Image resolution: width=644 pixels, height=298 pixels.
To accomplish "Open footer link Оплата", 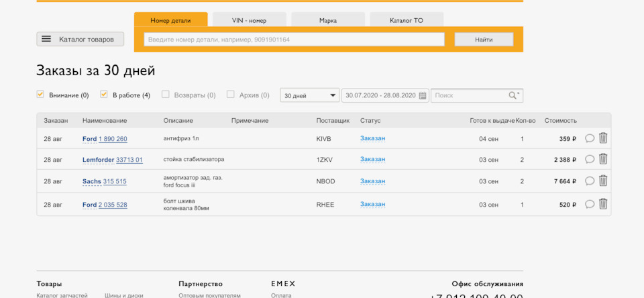I will pos(281,295).
